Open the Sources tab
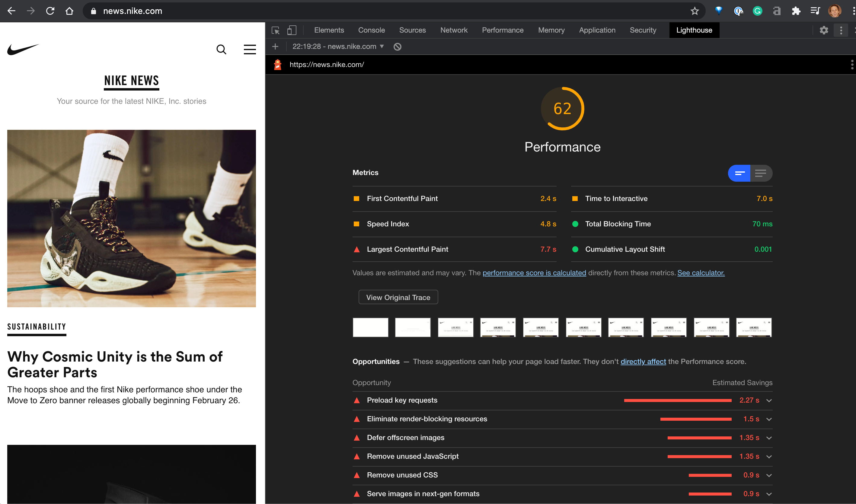The image size is (856, 504). [x=412, y=30]
